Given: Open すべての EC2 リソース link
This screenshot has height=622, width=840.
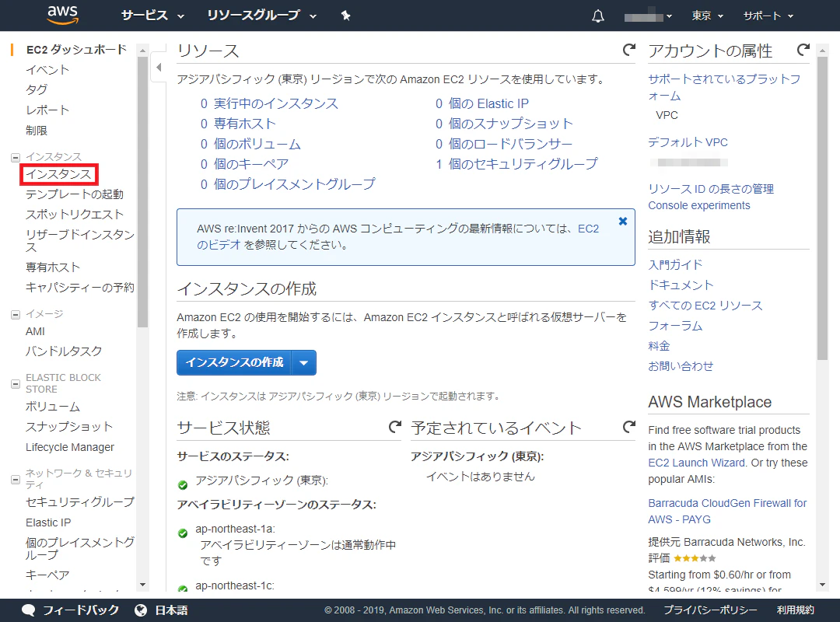Looking at the screenshot, I should pyautogui.click(x=705, y=306).
